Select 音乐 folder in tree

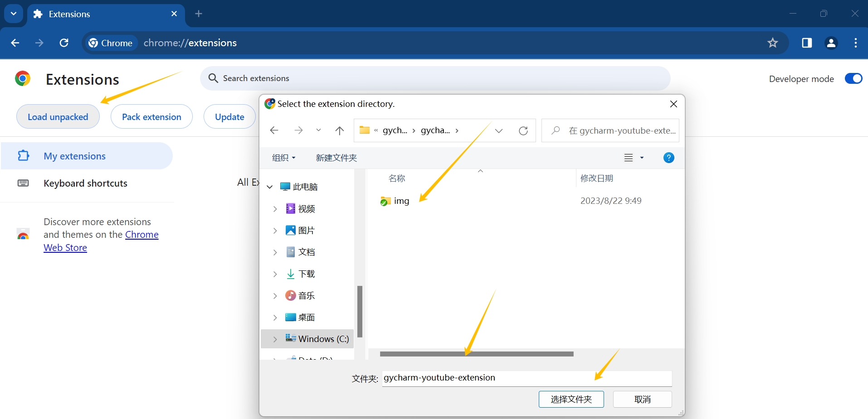pyautogui.click(x=301, y=296)
